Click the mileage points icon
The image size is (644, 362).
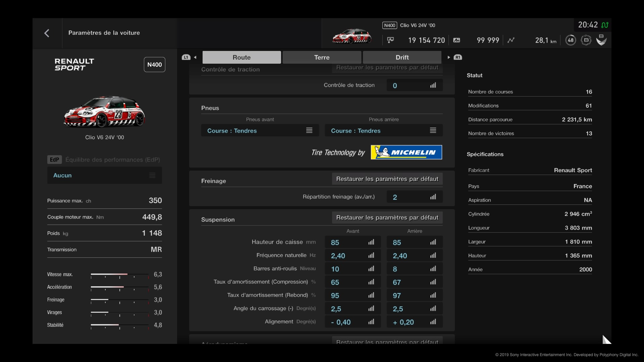pyautogui.click(x=457, y=40)
